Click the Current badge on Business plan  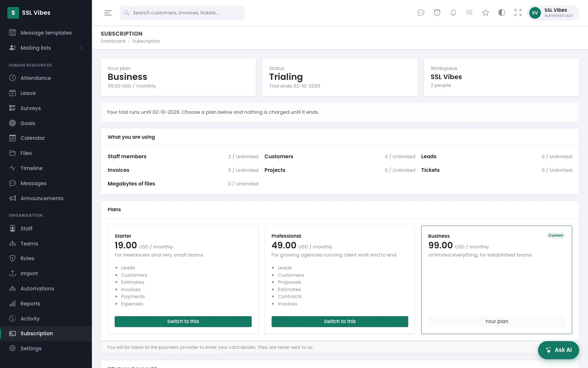556,236
